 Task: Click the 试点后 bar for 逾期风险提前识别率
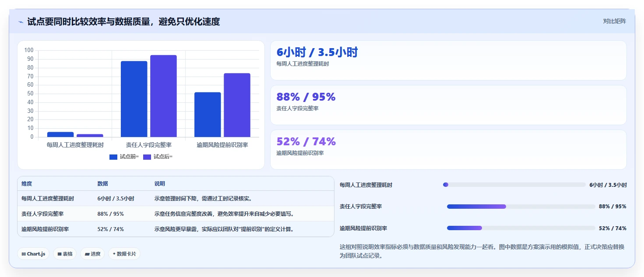pyautogui.click(x=237, y=105)
